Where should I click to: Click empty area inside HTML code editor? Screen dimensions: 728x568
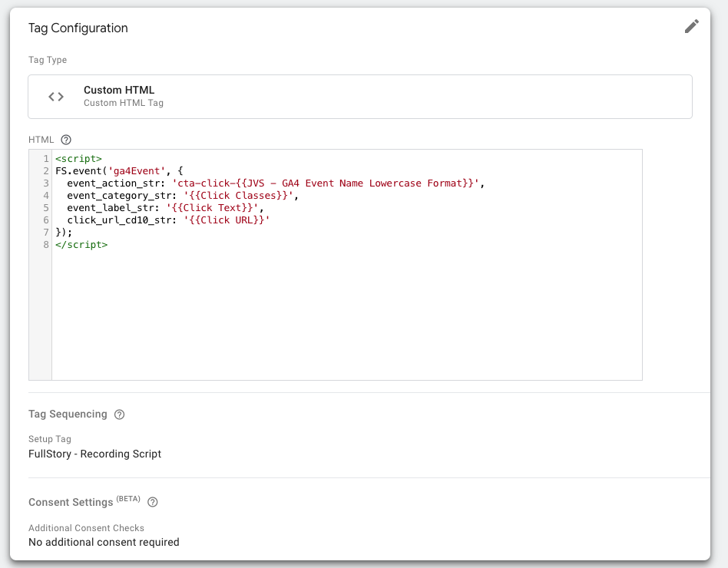point(347,315)
